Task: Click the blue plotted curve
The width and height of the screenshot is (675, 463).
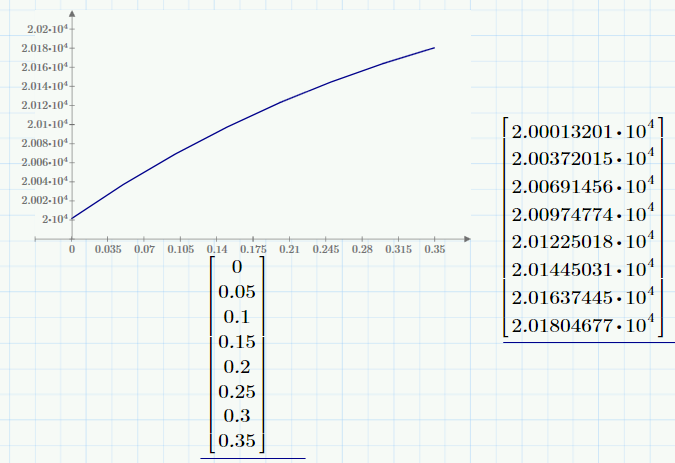Action: (x=253, y=114)
